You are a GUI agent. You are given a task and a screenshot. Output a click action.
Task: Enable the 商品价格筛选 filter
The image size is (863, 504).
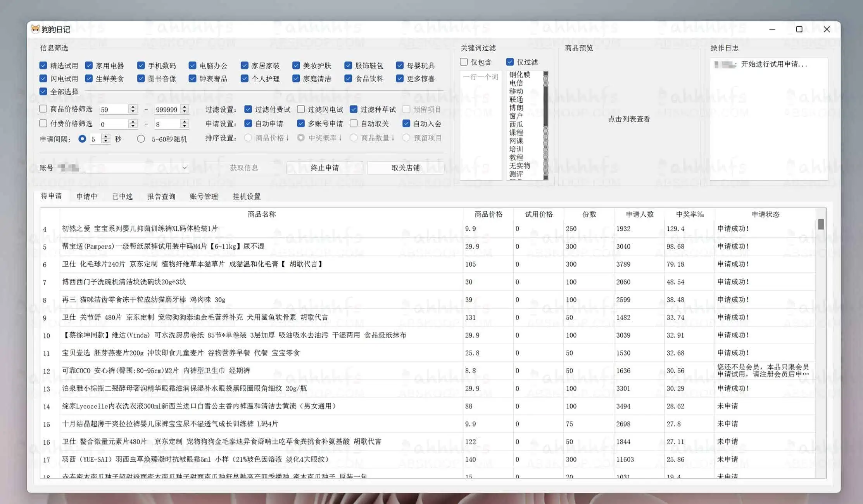click(43, 109)
